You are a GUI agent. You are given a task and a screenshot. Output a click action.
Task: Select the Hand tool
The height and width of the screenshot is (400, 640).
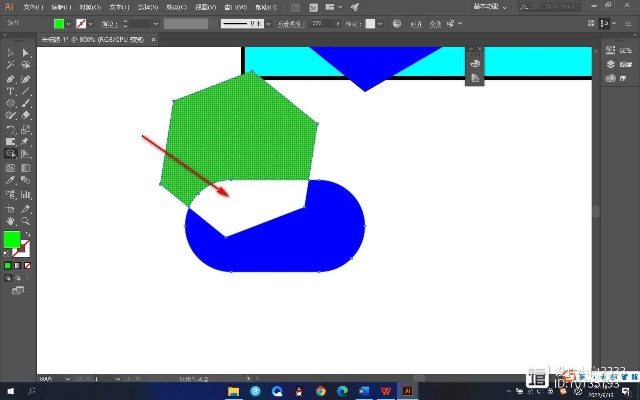click(10, 221)
